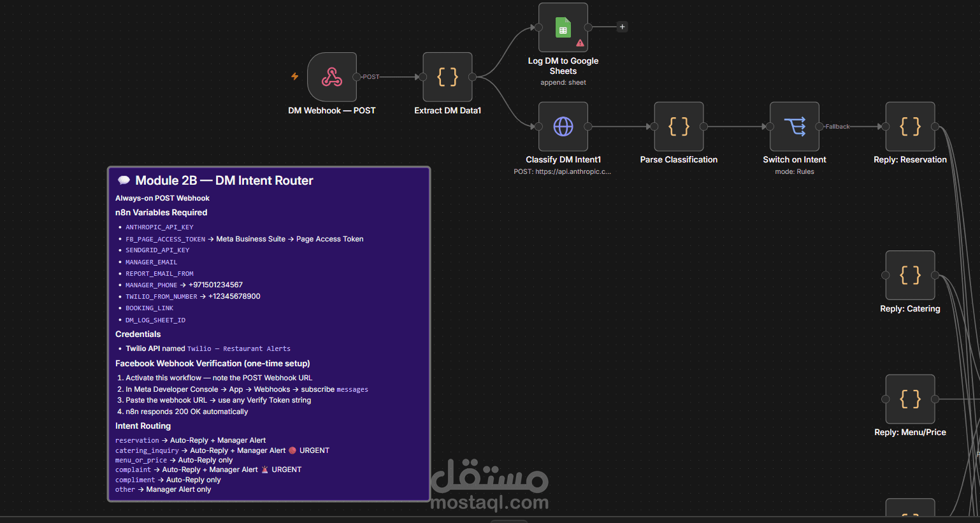Viewport: 980px width, 523px height.
Task: Click the MANAGER_PHONE variable text
Action: click(152, 285)
